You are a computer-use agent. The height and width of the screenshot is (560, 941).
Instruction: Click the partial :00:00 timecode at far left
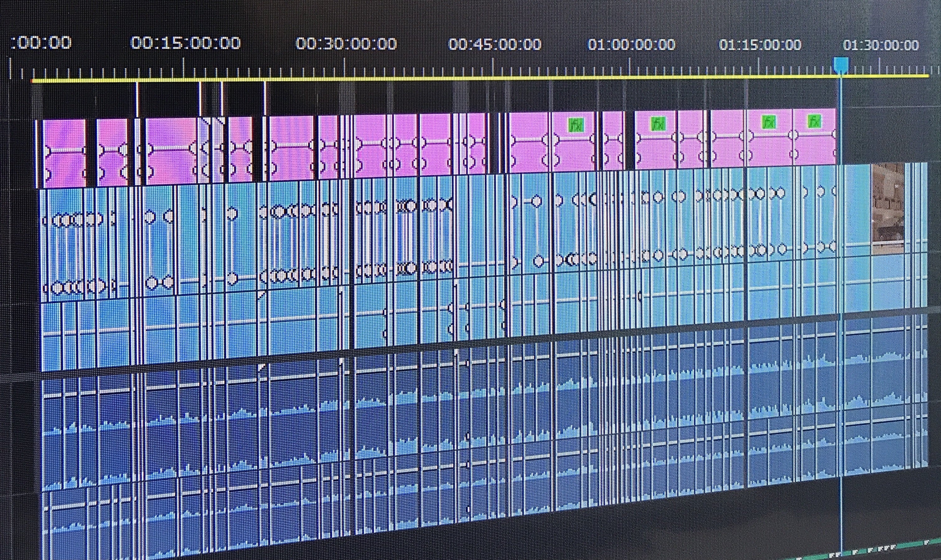pyautogui.click(x=41, y=43)
